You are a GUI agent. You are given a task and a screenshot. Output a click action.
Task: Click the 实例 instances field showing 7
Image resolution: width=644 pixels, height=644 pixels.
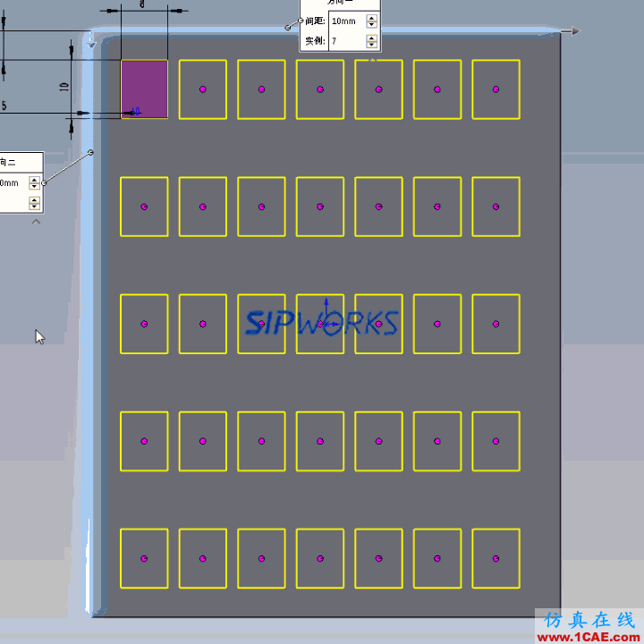coord(347,41)
